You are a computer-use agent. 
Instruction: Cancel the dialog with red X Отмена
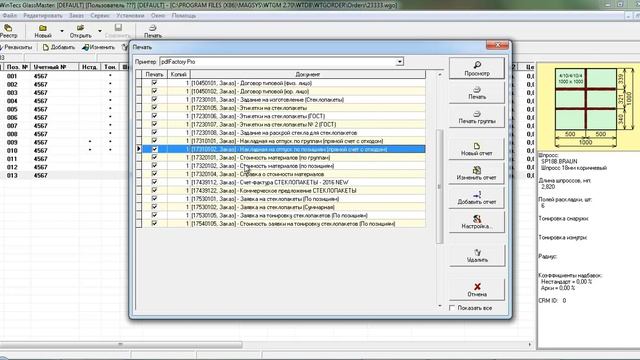tap(477, 290)
